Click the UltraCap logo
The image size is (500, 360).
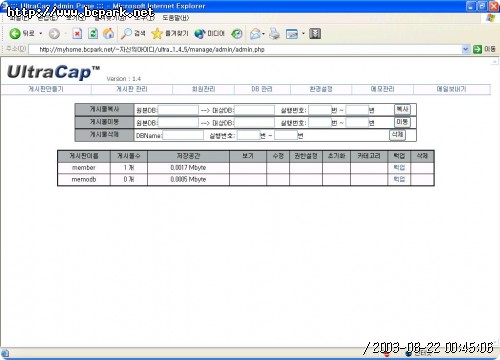[x=53, y=72]
